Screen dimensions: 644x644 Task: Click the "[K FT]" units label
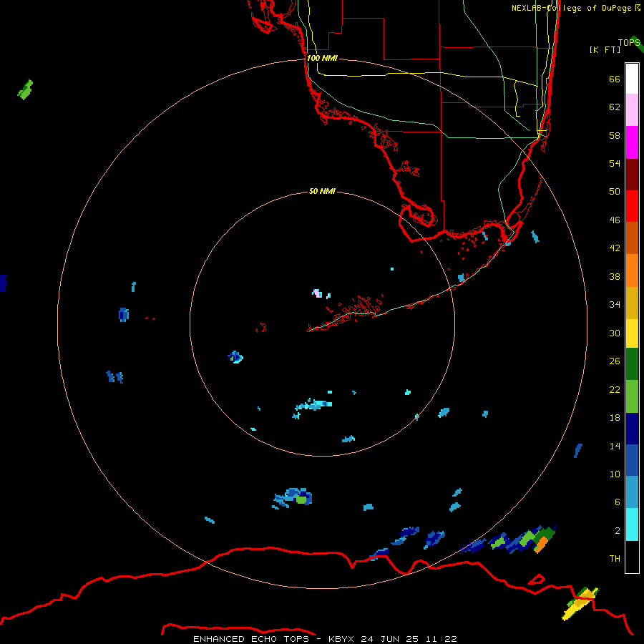pyautogui.click(x=605, y=49)
